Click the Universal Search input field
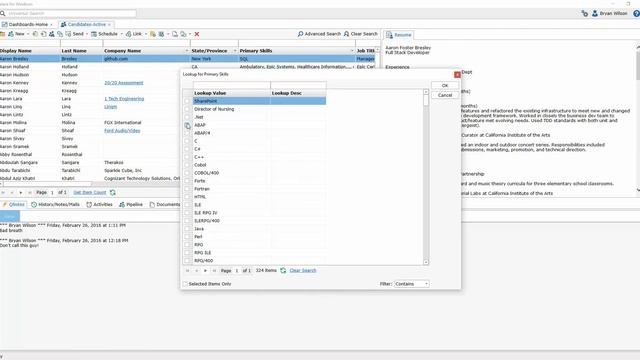Image resolution: width=640 pixels, height=360 pixels. (71, 13)
